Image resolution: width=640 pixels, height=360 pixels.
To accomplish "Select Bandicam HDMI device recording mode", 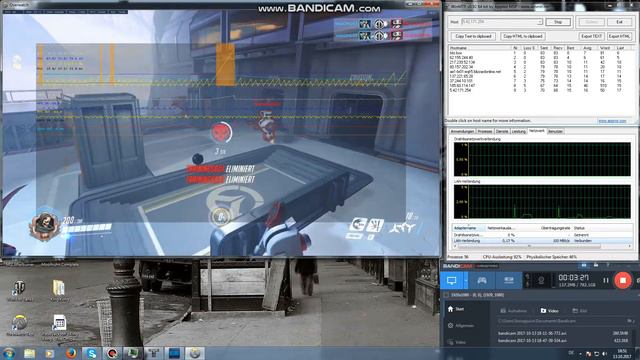I will tap(509, 280).
